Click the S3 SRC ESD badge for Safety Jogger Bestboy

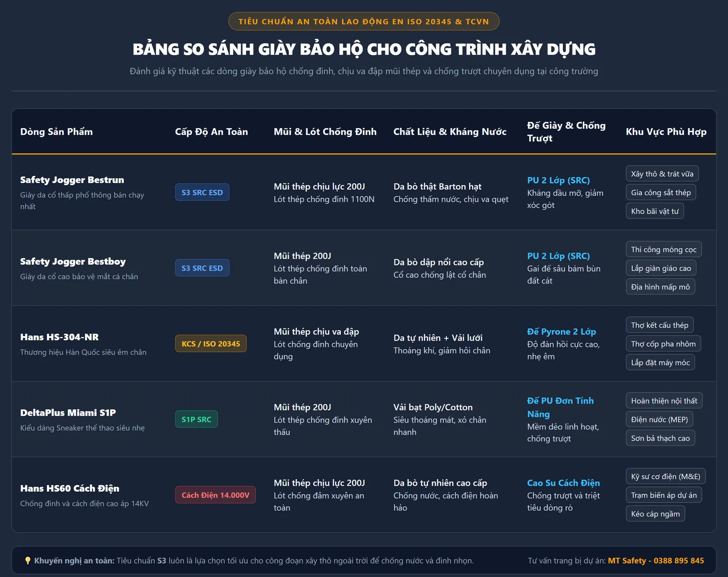pyautogui.click(x=202, y=268)
